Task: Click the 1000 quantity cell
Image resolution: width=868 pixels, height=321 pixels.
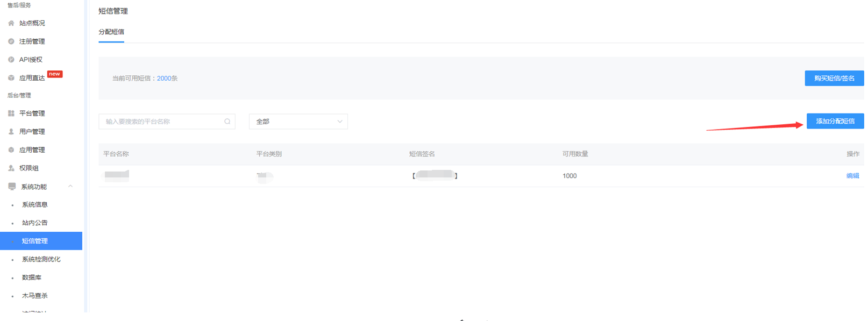Action: [570, 176]
